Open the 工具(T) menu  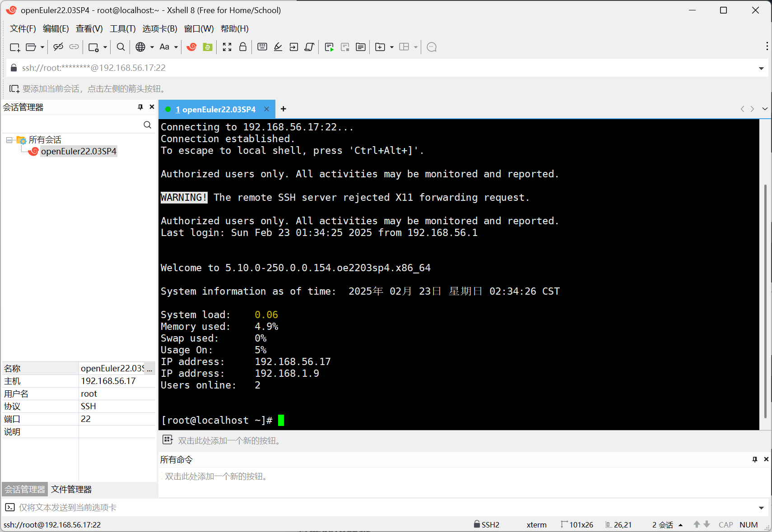point(122,28)
